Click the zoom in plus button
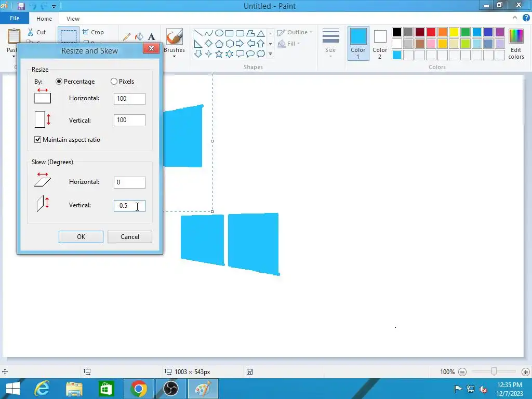This screenshot has height=399, width=532. [x=526, y=372]
